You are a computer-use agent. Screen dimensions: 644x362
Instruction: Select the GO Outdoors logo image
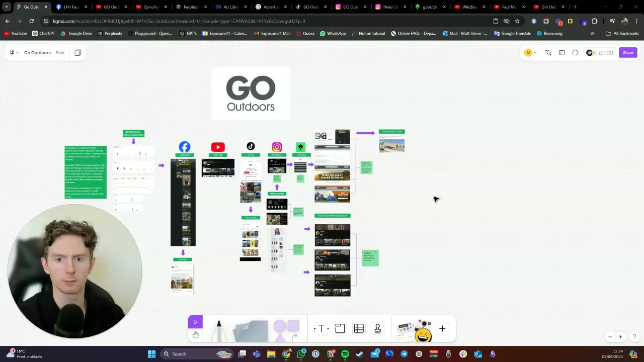pyautogui.click(x=251, y=93)
